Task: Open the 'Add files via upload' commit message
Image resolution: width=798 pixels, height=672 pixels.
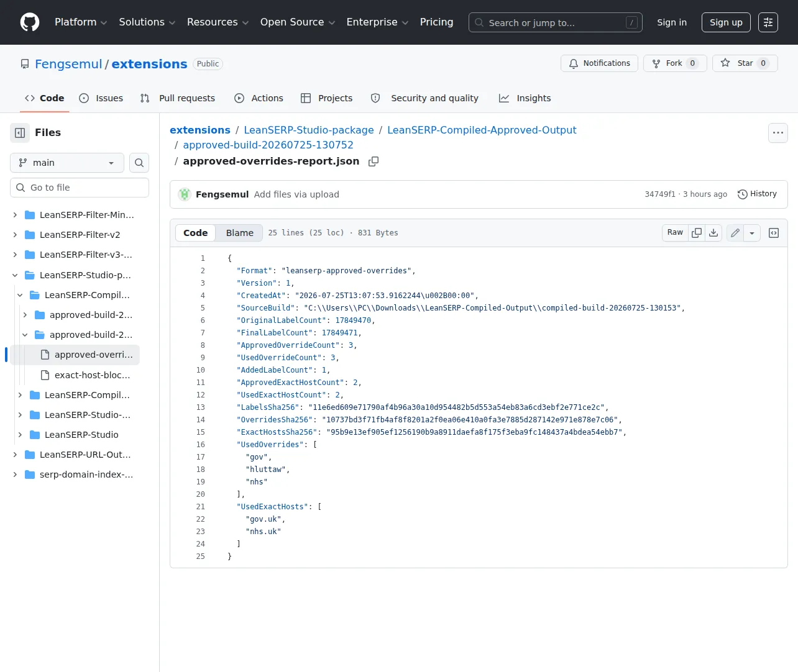Action: coord(296,194)
